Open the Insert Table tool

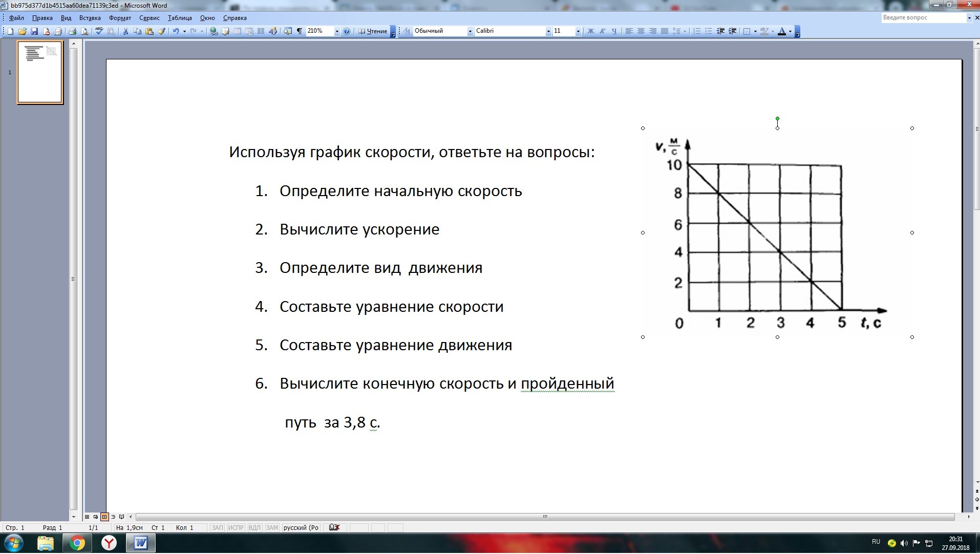click(238, 31)
